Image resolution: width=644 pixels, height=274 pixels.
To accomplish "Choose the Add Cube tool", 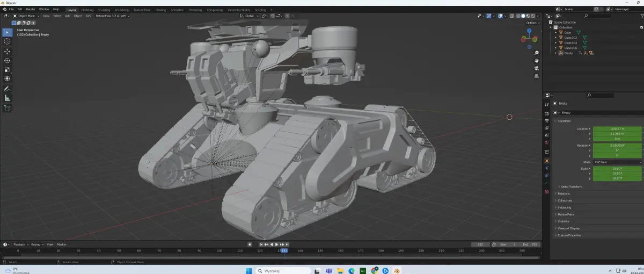I will 7,108.
